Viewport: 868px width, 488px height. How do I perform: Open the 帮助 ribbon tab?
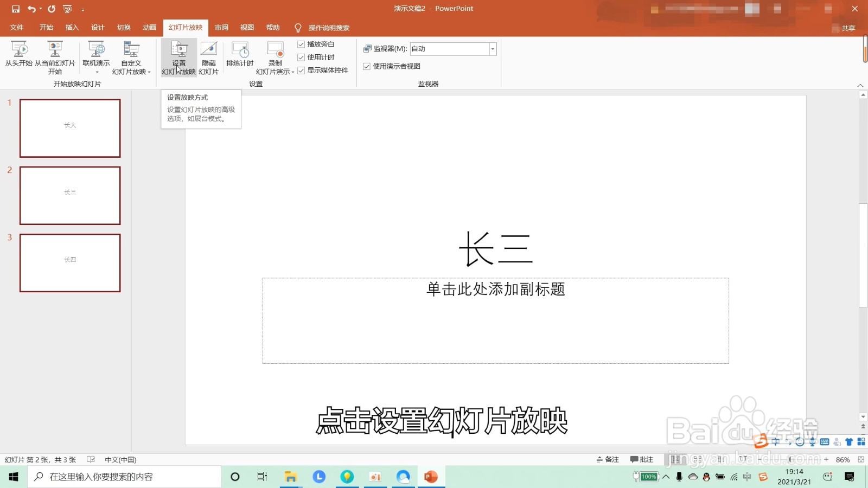click(x=273, y=28)
